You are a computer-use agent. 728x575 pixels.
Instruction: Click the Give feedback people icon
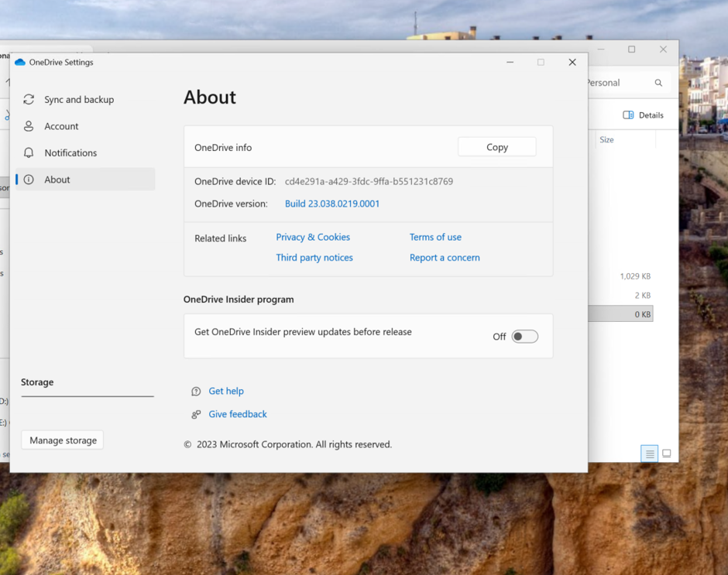click(x=196, y=415)
